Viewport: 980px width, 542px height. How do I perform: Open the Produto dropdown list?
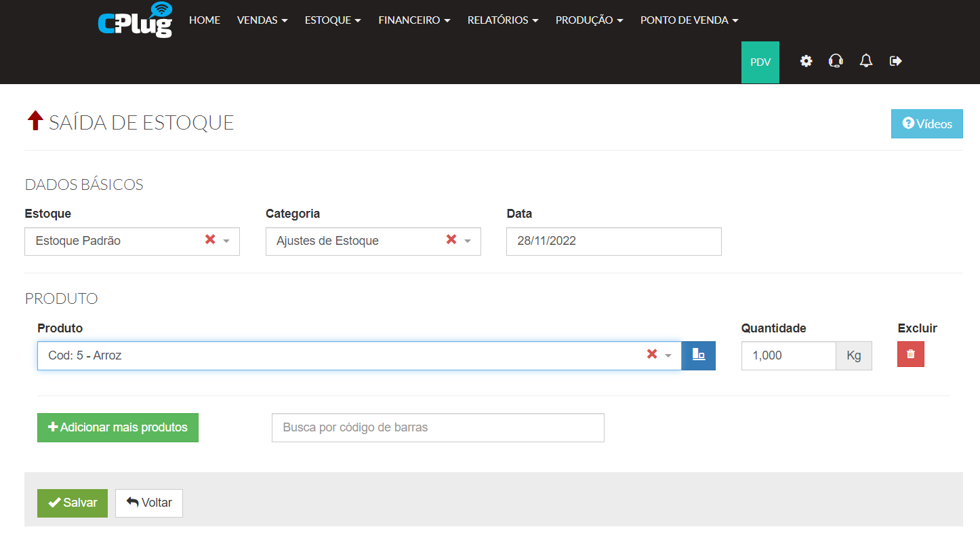(x=668, y=356)
